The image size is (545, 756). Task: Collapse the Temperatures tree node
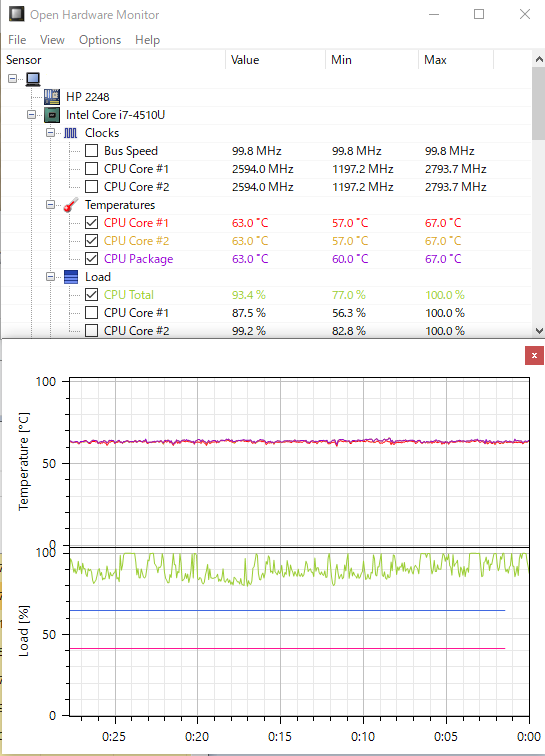[50, 204]
